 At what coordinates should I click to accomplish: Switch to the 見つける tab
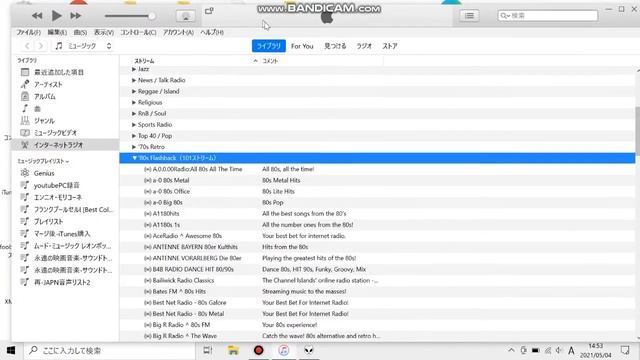point(335,46)
